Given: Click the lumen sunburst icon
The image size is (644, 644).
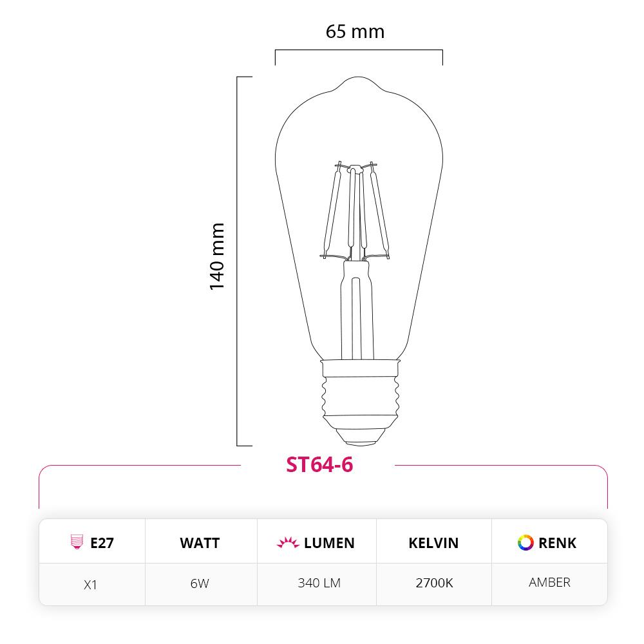Looking at the screenshot, I should tap(288, 542).
